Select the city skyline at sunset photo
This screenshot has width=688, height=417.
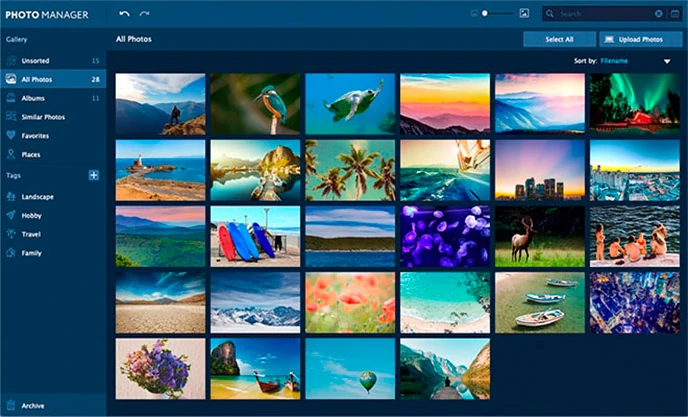coord(540,170)
